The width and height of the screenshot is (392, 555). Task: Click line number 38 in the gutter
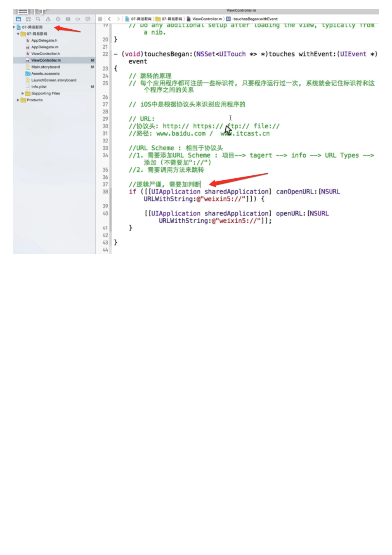point(105,191)
